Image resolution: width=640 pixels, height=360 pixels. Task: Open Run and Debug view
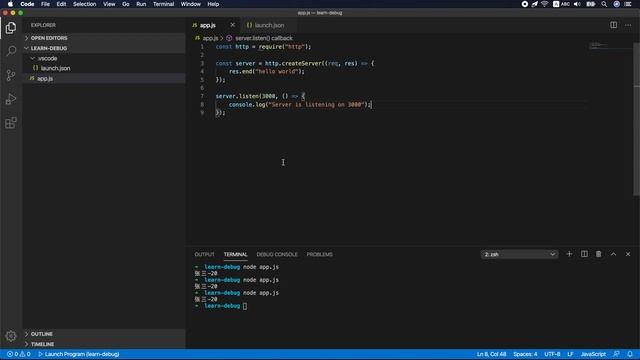click(x=11, y=99)
